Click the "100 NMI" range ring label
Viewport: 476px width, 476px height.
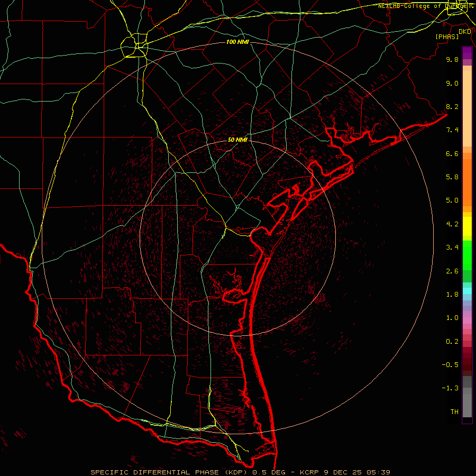pos(237,42)
